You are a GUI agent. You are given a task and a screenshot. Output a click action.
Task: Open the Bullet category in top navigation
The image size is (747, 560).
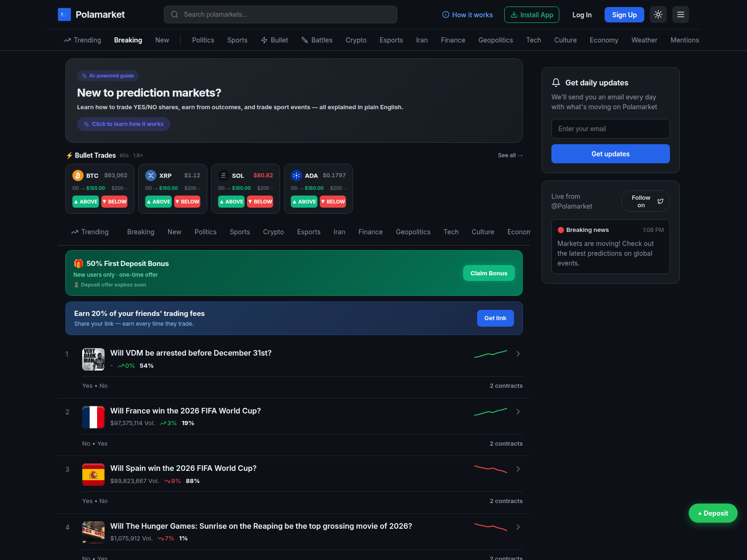pos(275,40)
